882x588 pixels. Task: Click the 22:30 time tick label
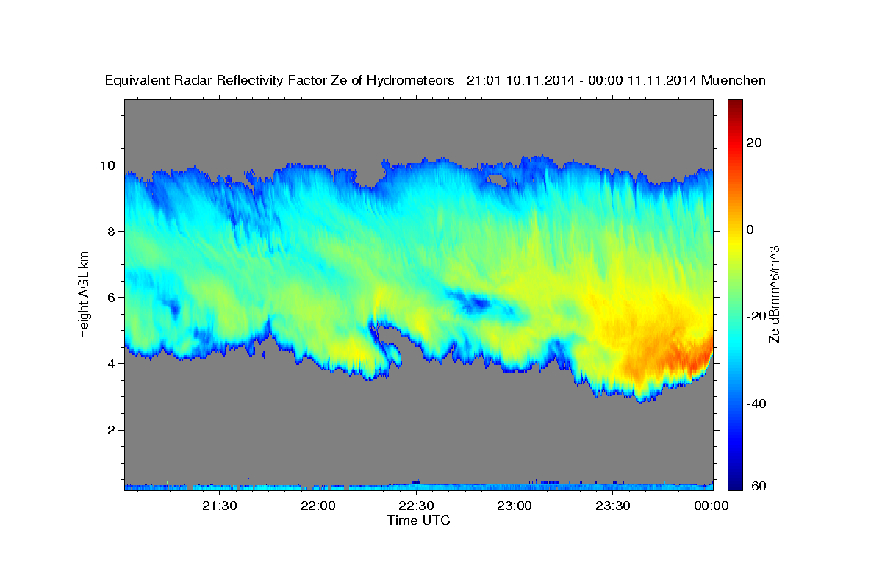(x=417, y=506)
